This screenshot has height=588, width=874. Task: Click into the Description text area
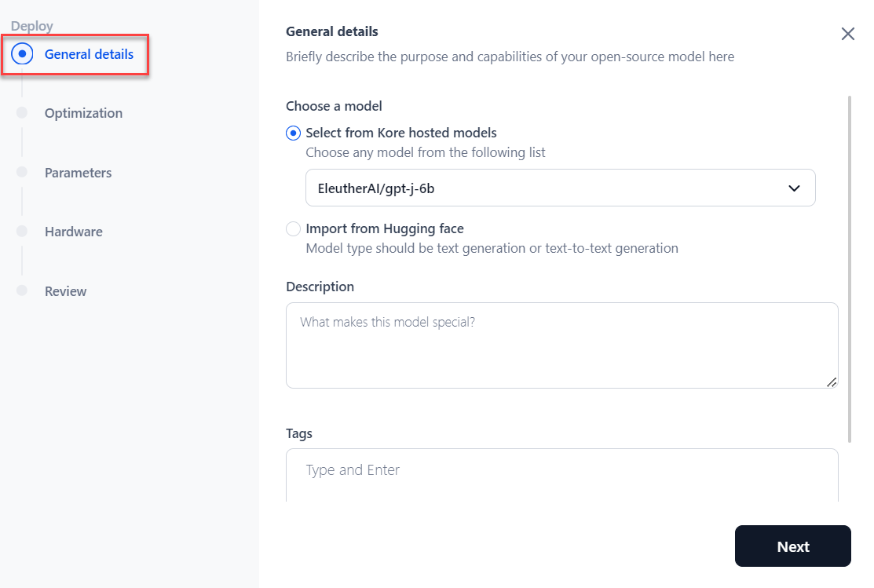[x=561, y=345]
